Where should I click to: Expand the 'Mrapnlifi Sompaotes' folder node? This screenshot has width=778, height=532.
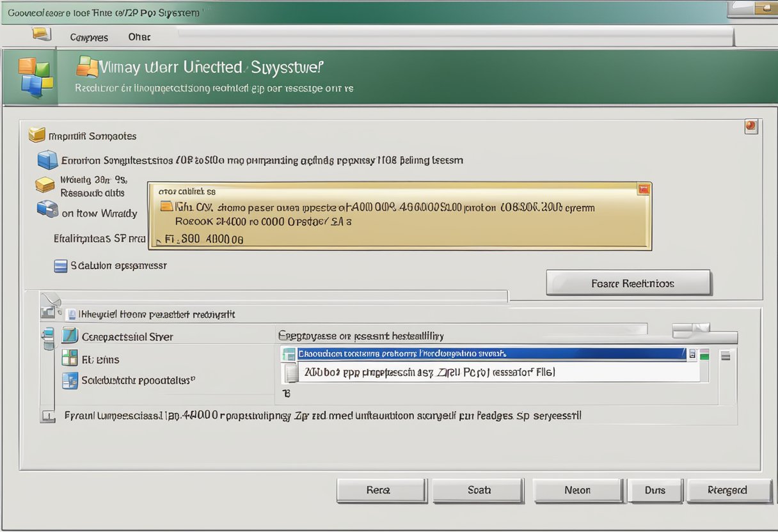[x=37, y=135]
